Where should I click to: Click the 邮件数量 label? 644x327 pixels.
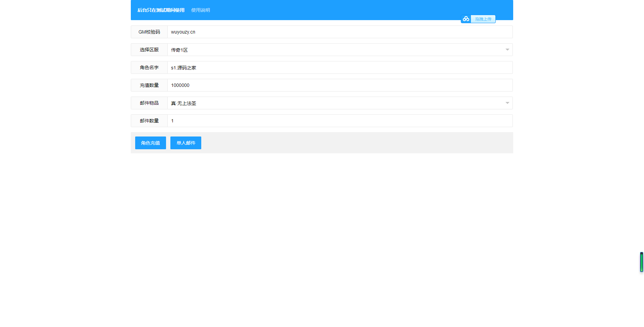[x=149, y=121]
